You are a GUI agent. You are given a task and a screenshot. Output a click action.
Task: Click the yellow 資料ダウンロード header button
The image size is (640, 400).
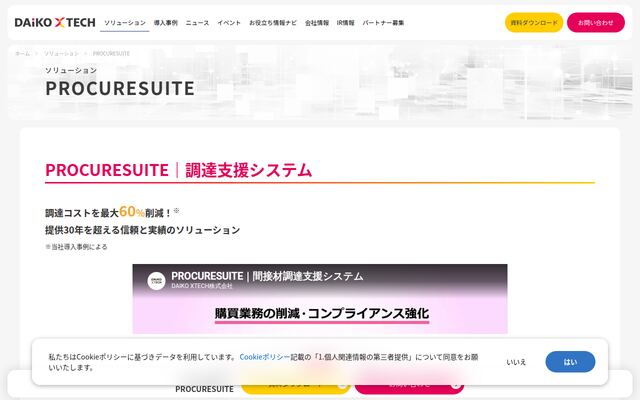coord(534,22)
